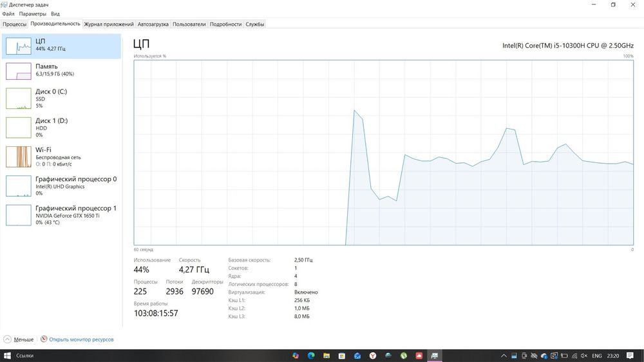Open the Wi-Fi network tray icon

click(574, 356)
